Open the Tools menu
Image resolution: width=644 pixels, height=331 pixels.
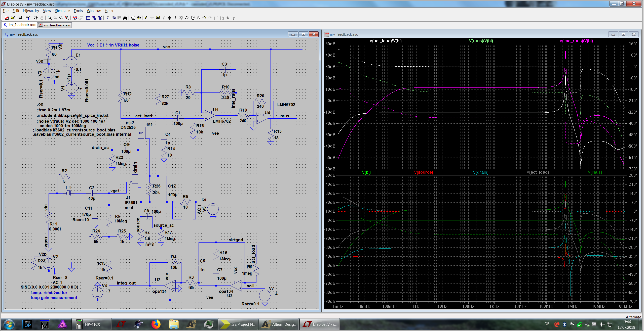point(78,11)
